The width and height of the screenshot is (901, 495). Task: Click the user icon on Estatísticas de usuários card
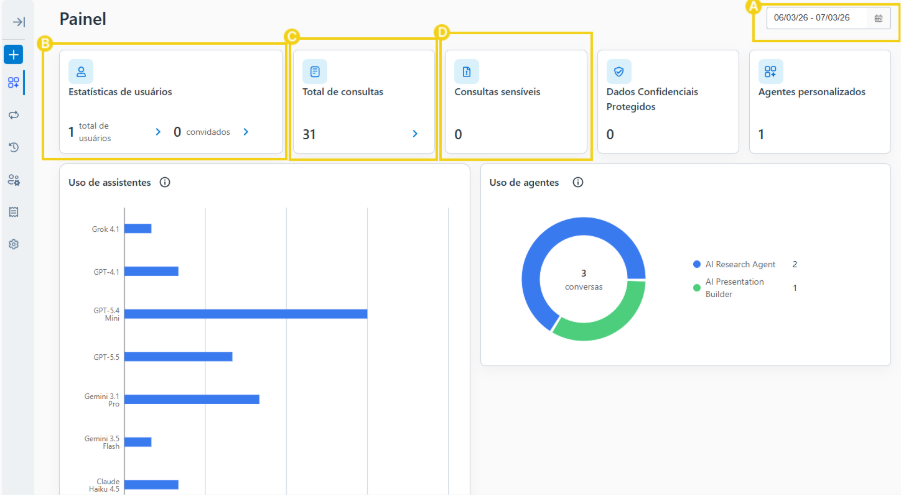[x=81, y=71]
